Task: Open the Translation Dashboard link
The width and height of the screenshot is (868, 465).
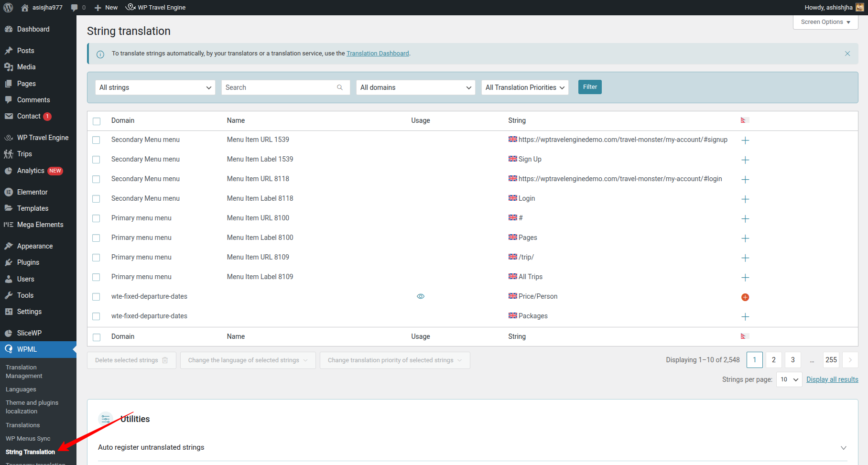Action: tap(378, 53)
